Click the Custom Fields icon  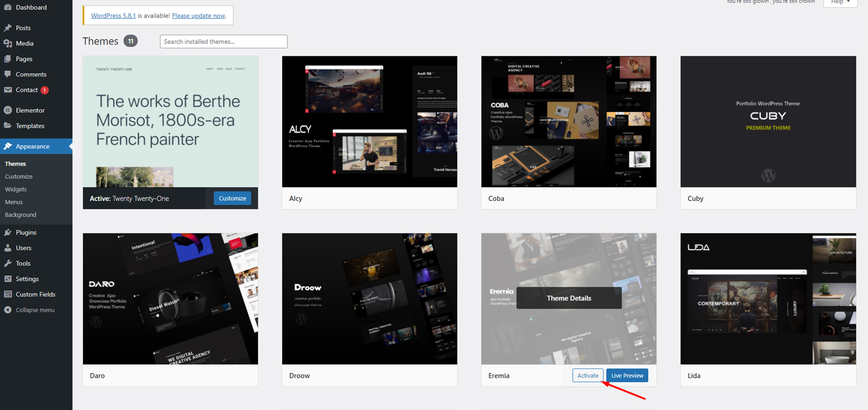tap(8, 294)
